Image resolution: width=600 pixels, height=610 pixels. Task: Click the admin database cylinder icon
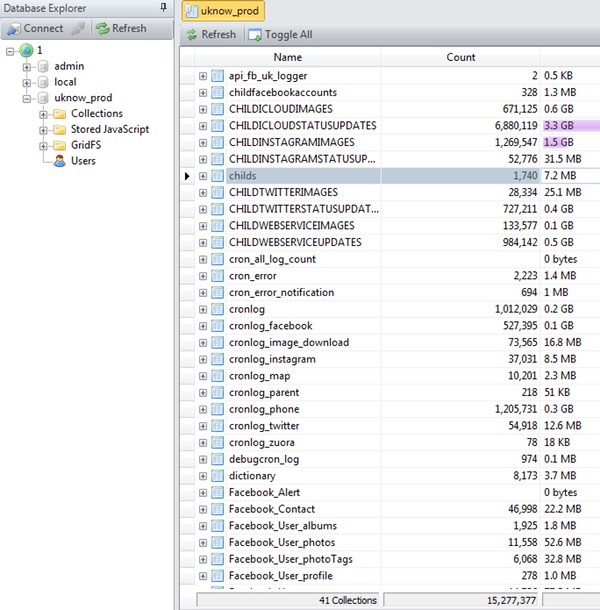[x=43, y=66]
